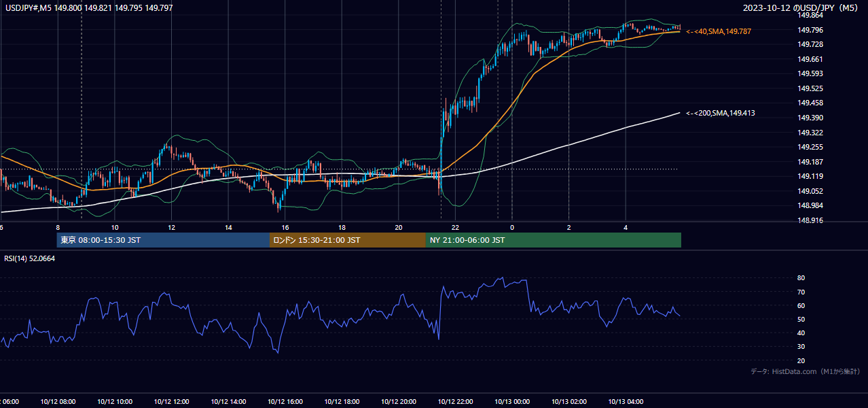Click the 10/12 16:00 time label
Screen dimensions: 868x408
285,402
